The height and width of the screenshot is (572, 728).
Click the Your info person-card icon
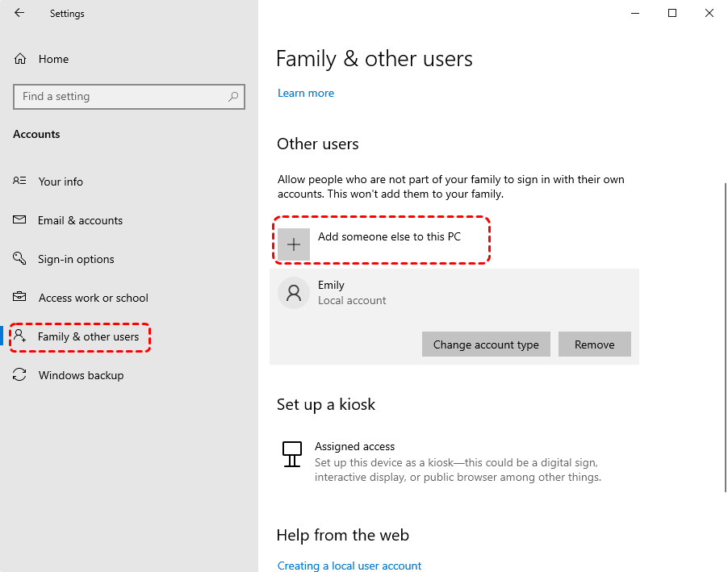pyautogui.click(x=20, y=182)
